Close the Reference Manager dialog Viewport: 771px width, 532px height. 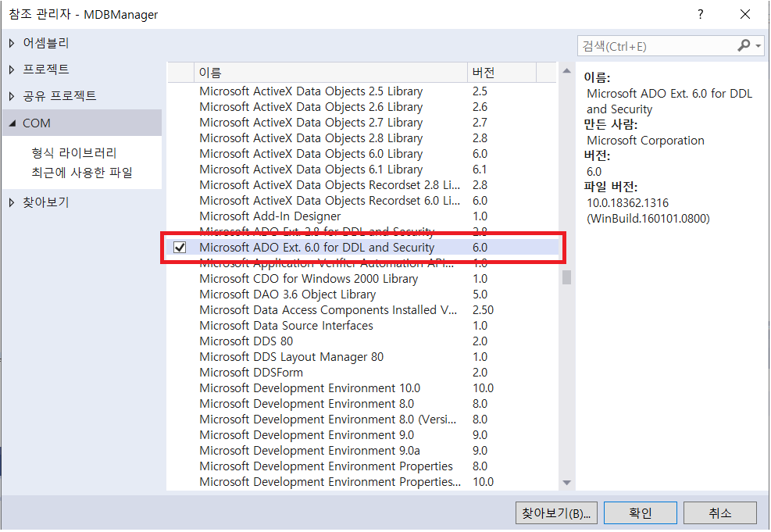tap(745, 14)
